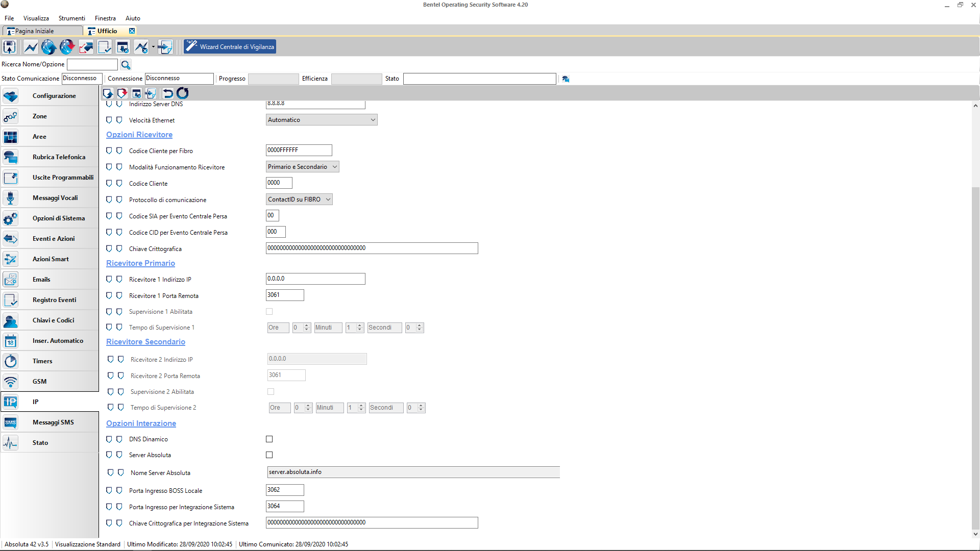Image resolution: width=980 pixels, height=551 pixels.
Task: Click the search magnifier icon
Action: click(126, 65)
